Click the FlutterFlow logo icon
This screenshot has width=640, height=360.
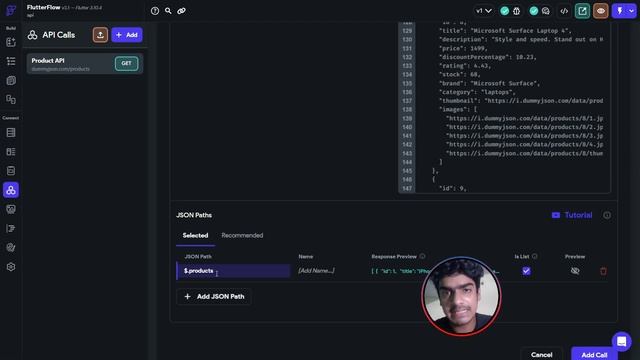[11, 10]
